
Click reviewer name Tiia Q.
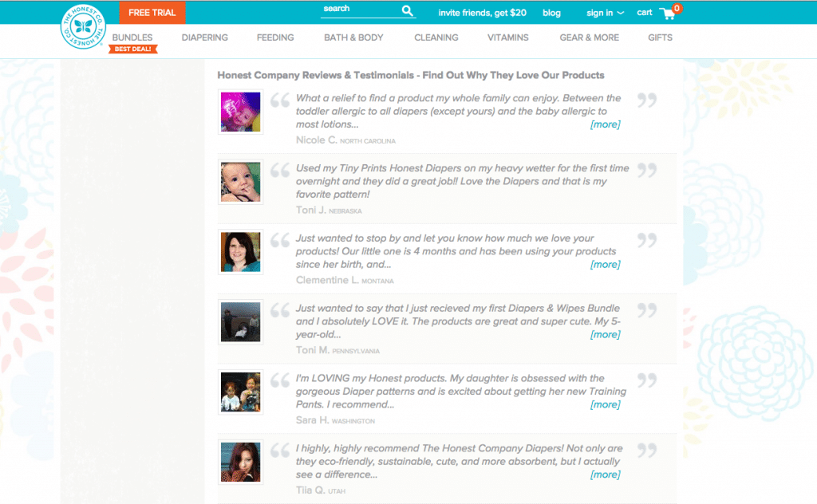[x=310, y=490]
